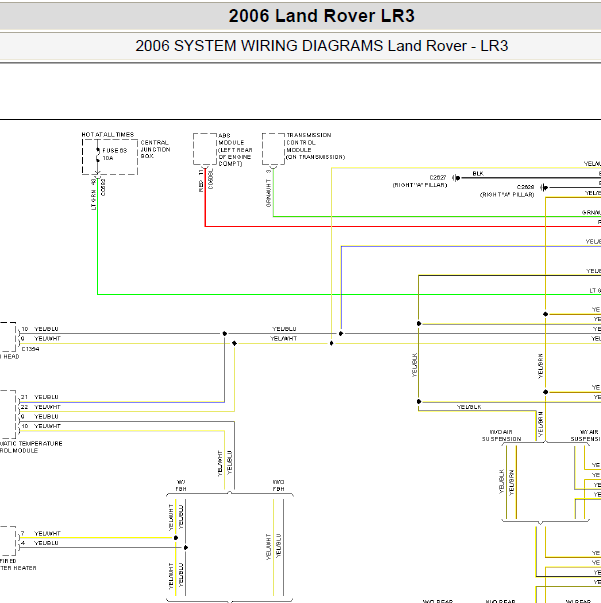Select the "FUSE 63" label
601x603 pixels.
[115, 150]
